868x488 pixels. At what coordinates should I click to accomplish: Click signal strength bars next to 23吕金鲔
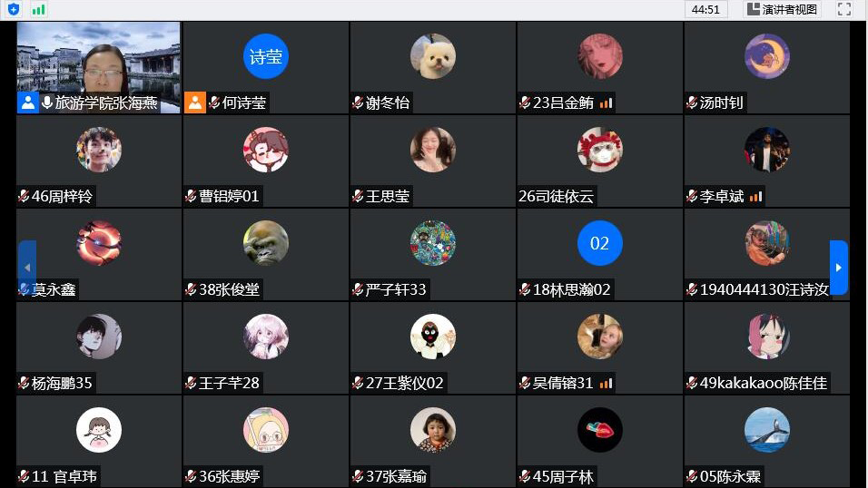pos(607,102)
